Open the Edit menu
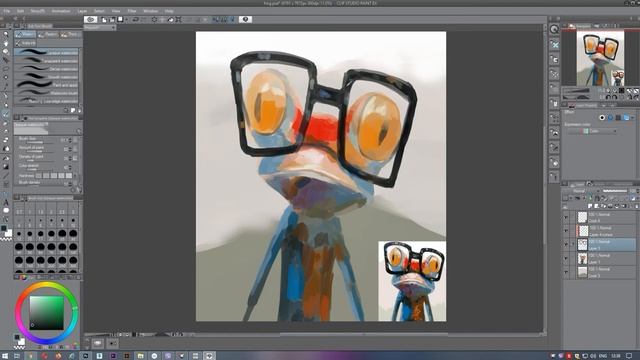The image size is (640, 360). [20, 11]
